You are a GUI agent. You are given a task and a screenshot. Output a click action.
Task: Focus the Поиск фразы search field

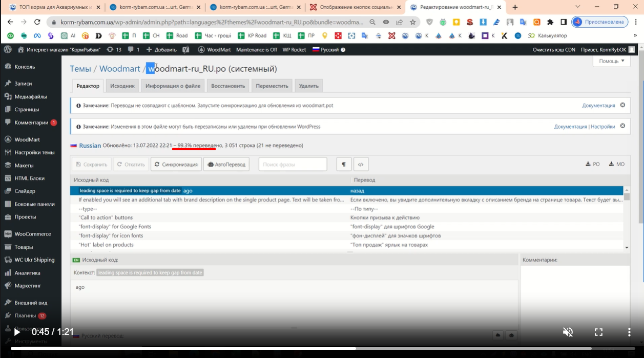(x=293, y=164)
